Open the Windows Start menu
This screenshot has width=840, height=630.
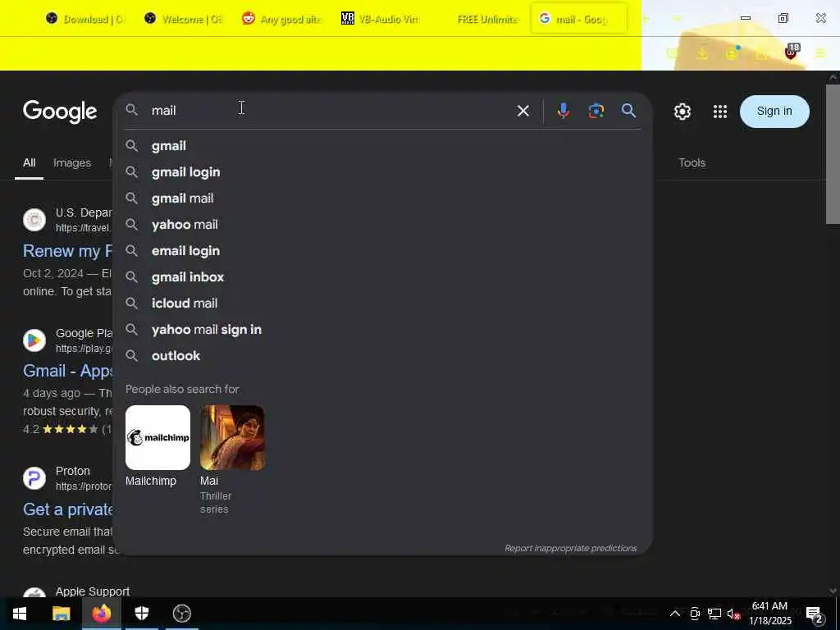(20, 614)
